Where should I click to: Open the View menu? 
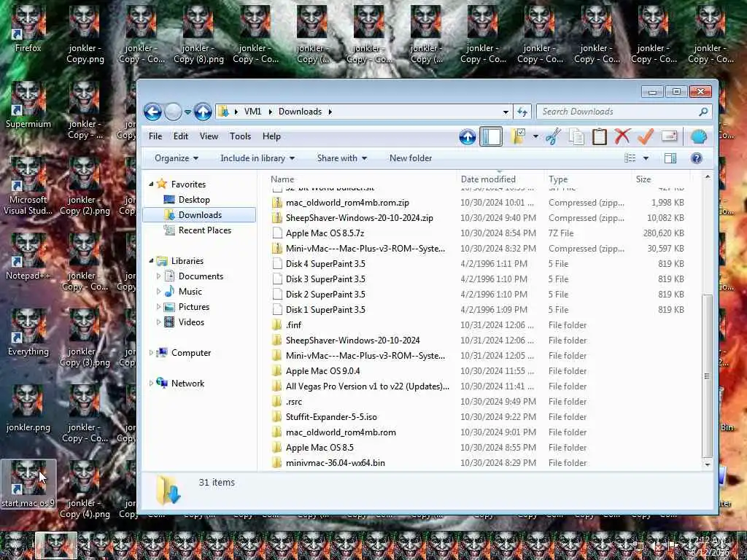pos(209,136)
